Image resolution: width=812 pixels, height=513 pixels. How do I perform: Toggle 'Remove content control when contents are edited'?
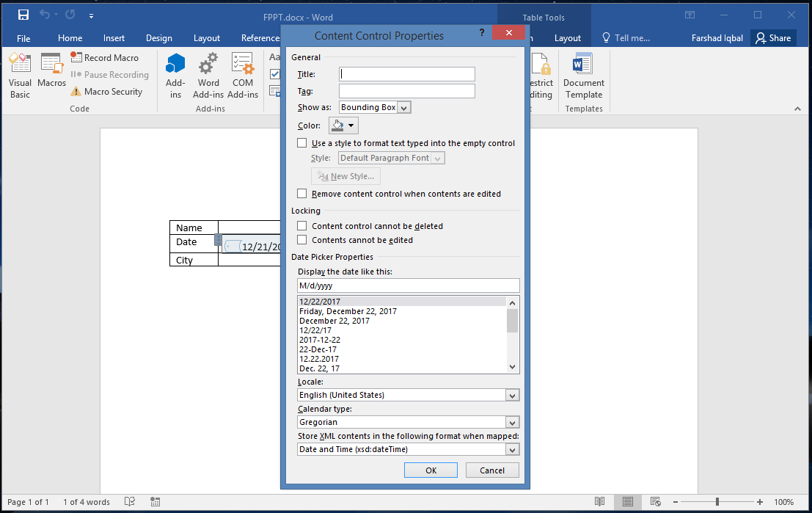(302, 194)
